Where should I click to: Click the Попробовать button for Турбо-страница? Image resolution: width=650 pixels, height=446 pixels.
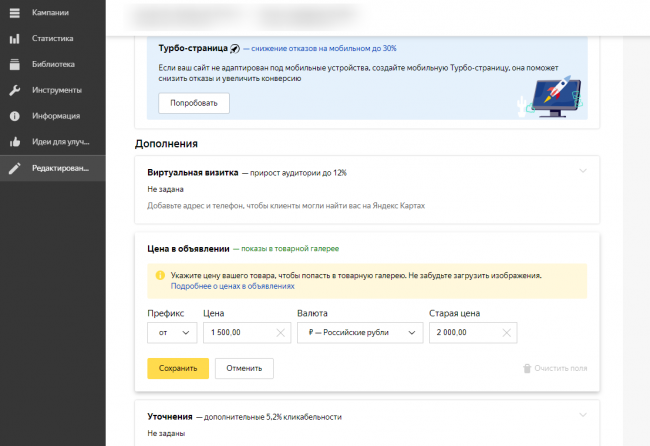coord(194,103)
